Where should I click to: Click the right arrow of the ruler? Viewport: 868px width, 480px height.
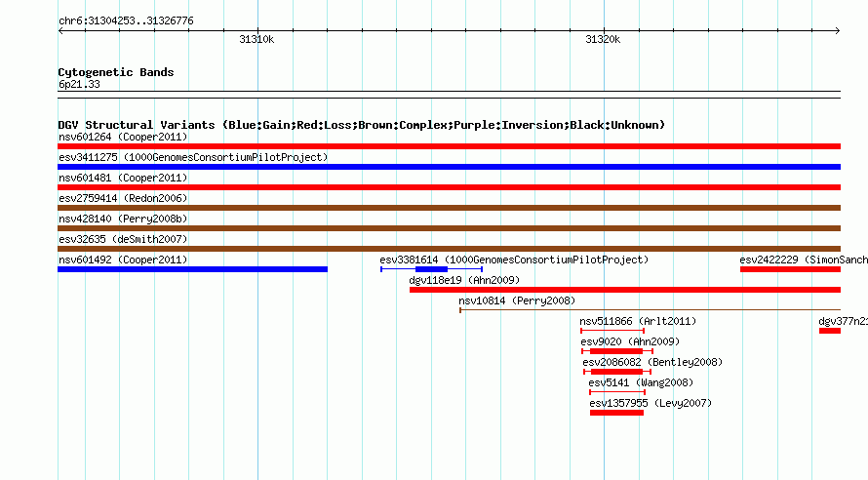tap(838, 31)
